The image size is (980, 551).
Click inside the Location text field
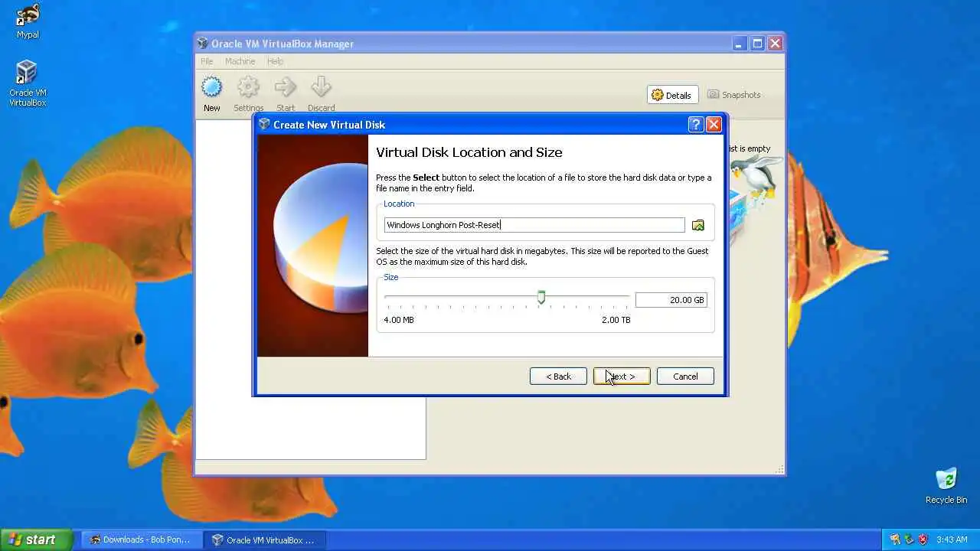tap(534, 225)
